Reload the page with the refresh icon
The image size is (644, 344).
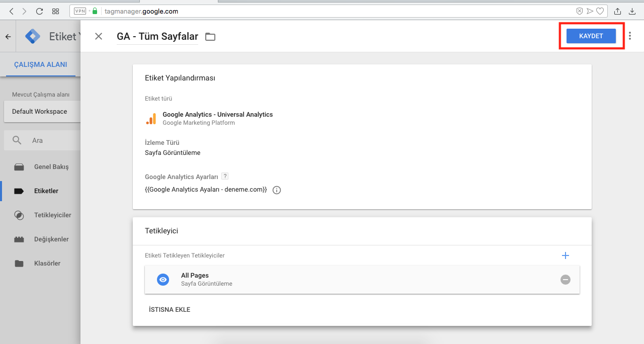click(40, 11)
